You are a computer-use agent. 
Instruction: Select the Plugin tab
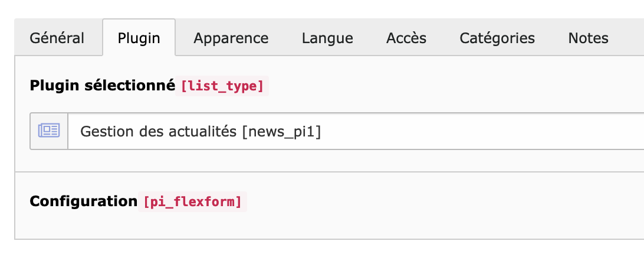coord(139,38)
